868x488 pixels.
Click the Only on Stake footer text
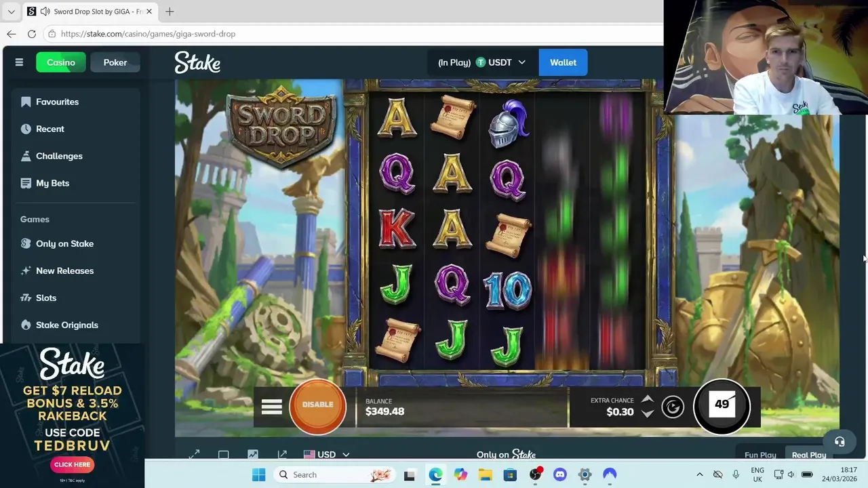(506, 455)
